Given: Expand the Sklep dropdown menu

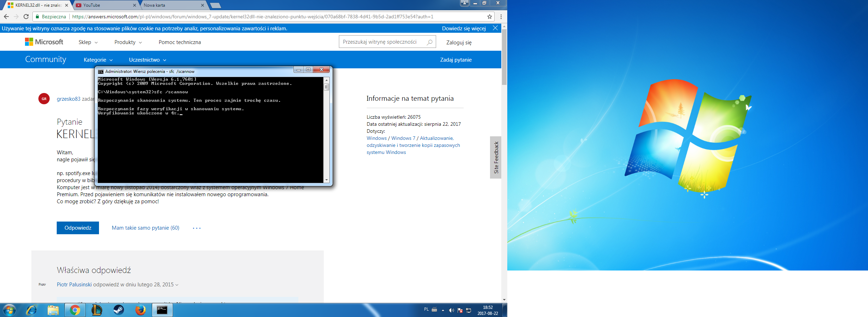Looking at the screenshot, I should pos(88,42).
